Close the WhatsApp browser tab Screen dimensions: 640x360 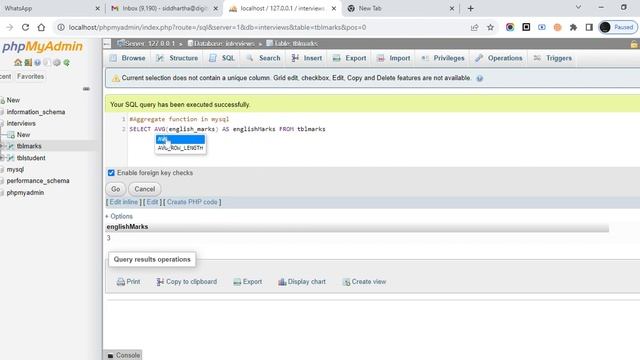97,8
